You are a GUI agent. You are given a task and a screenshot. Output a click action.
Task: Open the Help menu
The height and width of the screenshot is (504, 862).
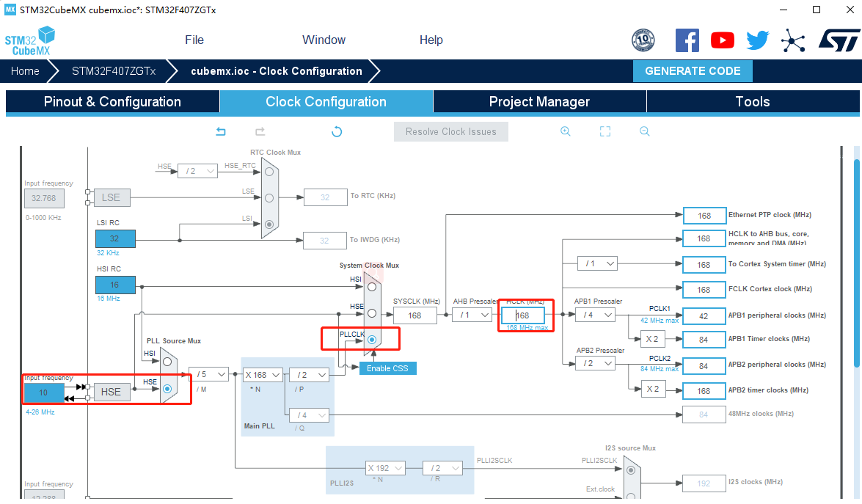pyautogui.click(x=431, y=40)
